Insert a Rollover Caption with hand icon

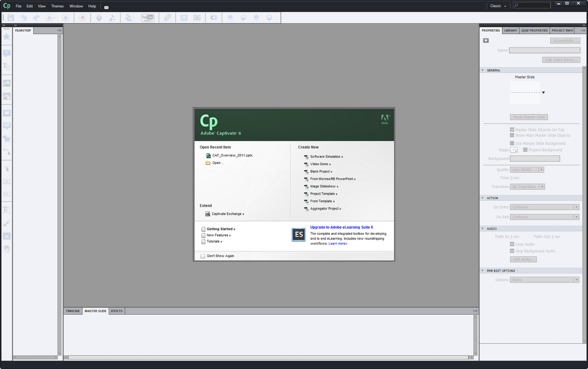[x=7, y=66]
